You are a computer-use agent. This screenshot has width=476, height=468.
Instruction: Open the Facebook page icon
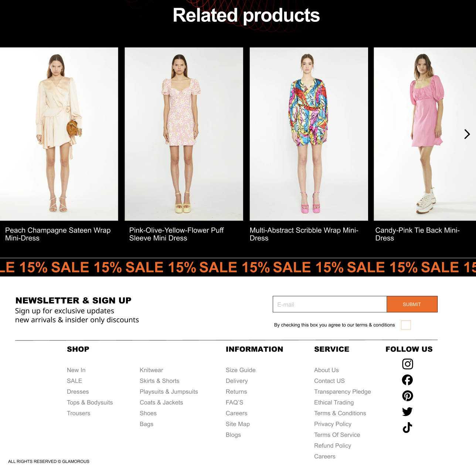coord(407,380)
